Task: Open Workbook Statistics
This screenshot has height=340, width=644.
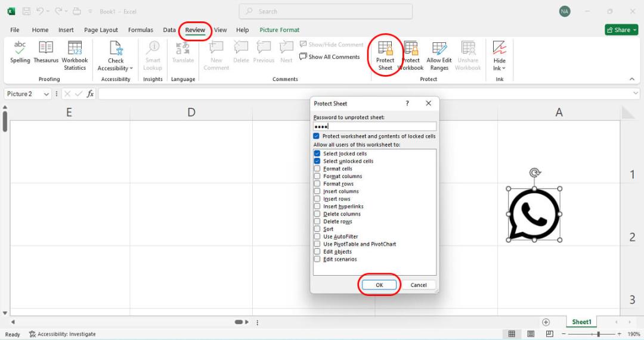Action: 75,56
